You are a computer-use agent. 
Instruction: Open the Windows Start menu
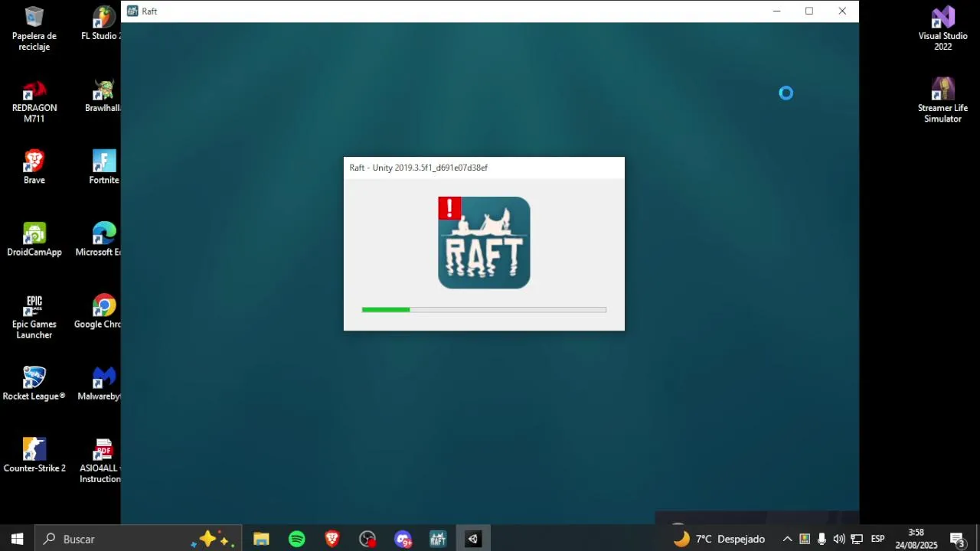coord(18,539)
